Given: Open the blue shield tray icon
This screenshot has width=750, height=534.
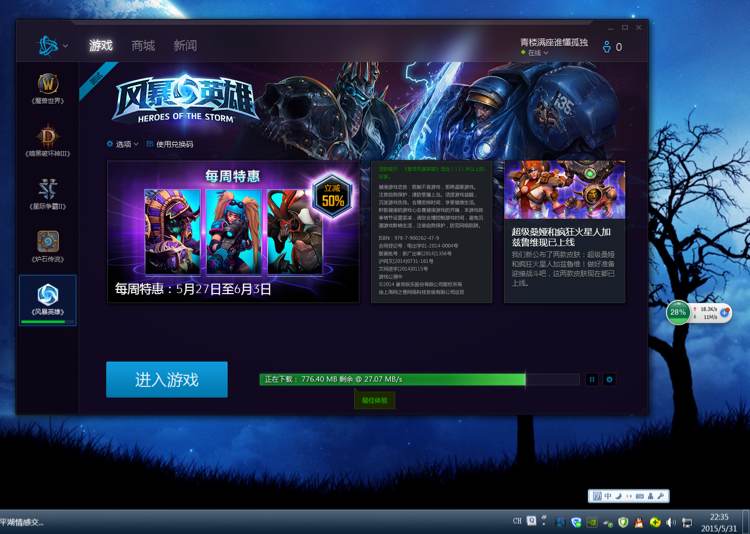Looking at the screenshot, I should tap(576, 523).
